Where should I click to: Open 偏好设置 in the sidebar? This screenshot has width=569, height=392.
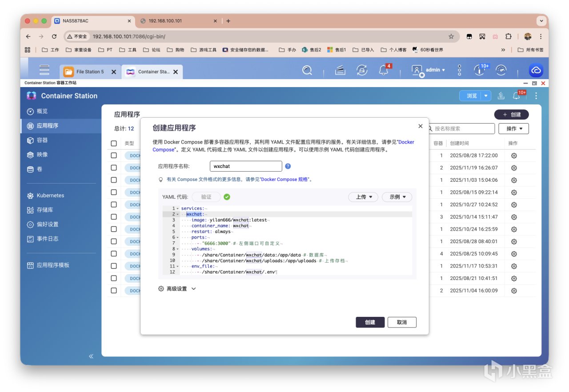(61, 224)
